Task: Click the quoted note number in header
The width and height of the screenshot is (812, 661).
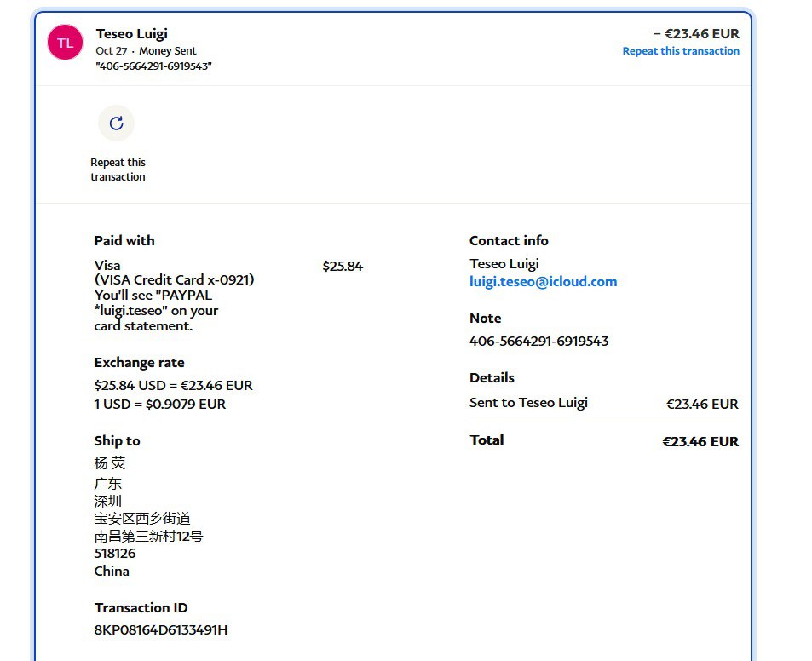Action: tap(153, 66)
